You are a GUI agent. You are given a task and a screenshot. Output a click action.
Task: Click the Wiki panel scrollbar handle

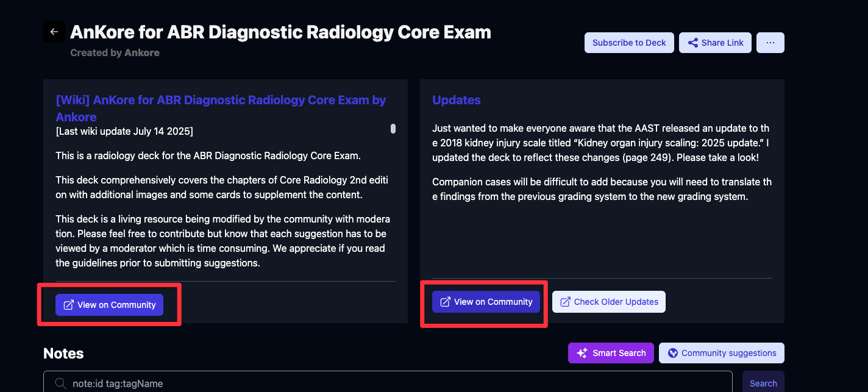(x=393, y=129)
